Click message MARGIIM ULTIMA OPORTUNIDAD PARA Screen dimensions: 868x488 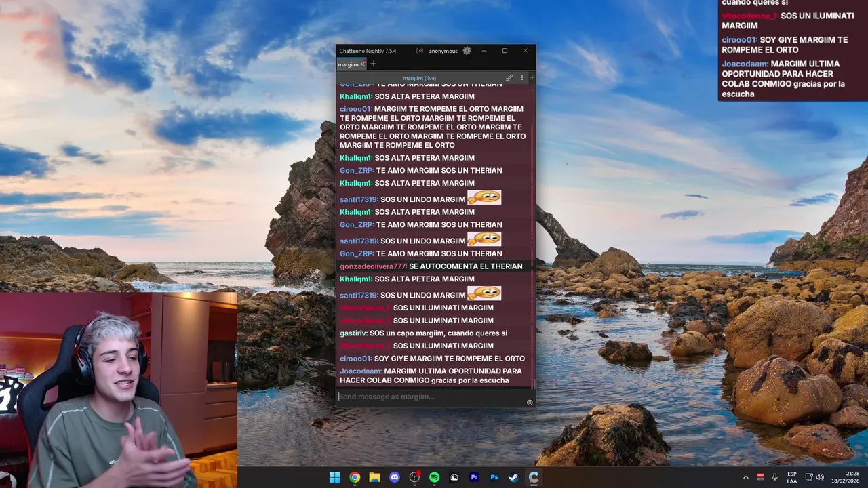(x=453, y=371)
